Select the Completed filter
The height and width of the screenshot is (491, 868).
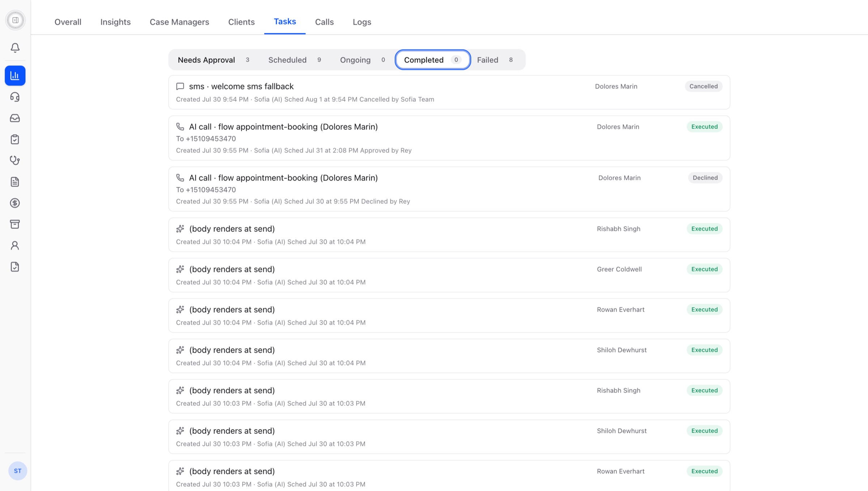[x=433, y=60]
